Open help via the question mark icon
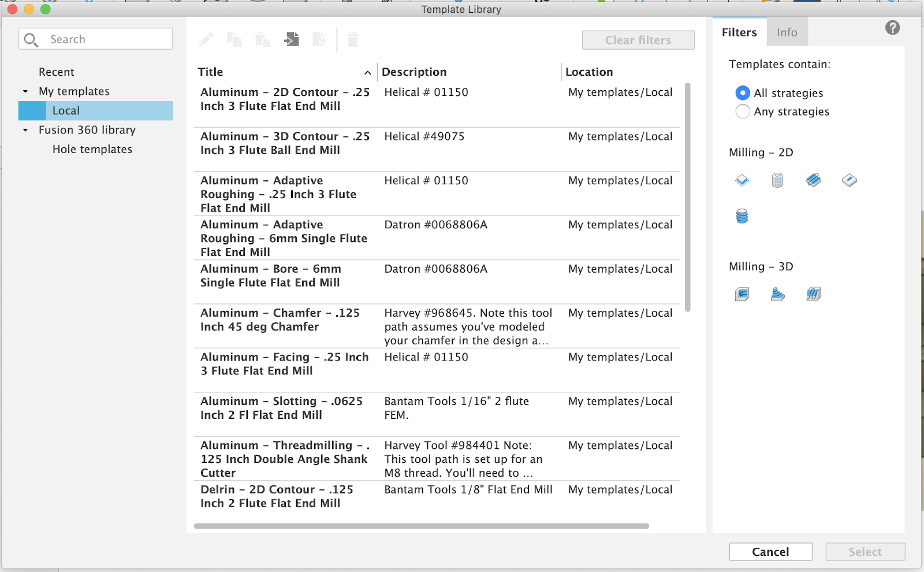 (x=892, y=28)
